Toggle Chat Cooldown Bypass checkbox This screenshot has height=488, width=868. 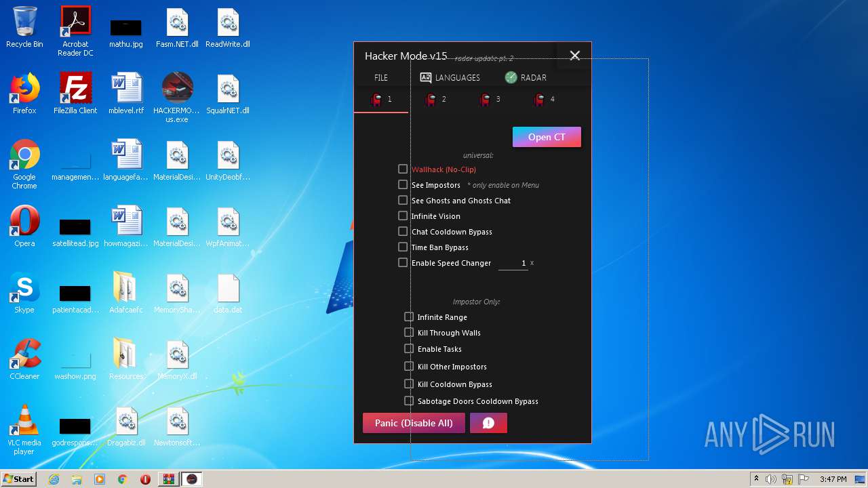pos(403,231)
